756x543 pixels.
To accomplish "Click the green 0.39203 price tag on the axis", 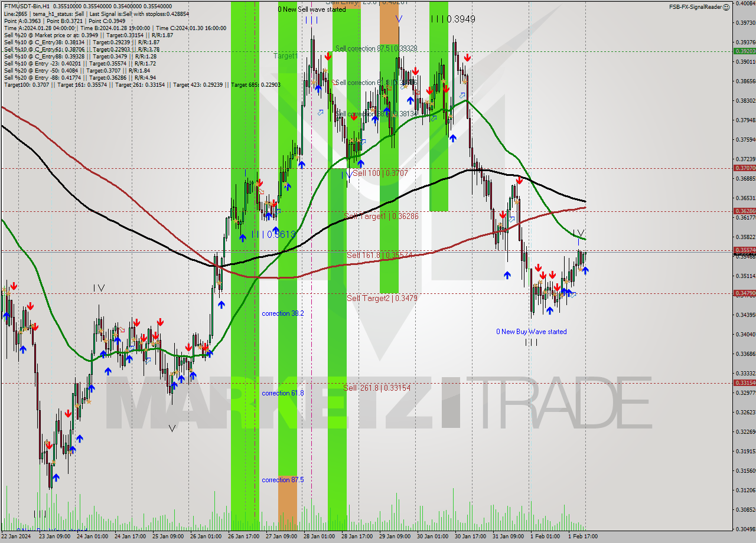I will tap(744, 51).
